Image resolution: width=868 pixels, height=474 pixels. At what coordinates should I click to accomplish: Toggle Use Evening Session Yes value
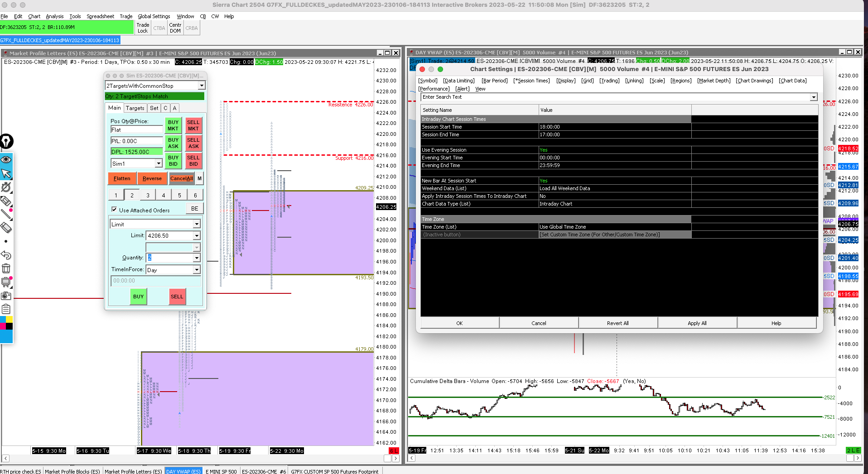point(615,150)
